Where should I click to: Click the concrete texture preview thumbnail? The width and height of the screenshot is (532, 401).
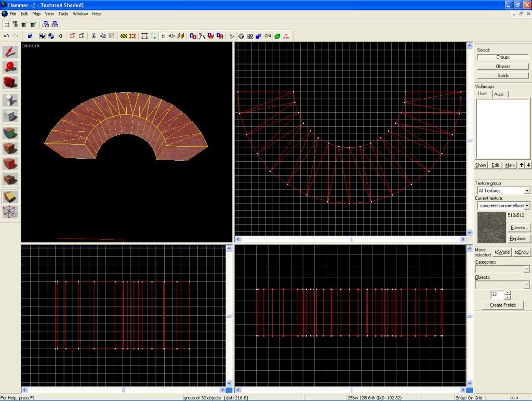pos(491,227)
